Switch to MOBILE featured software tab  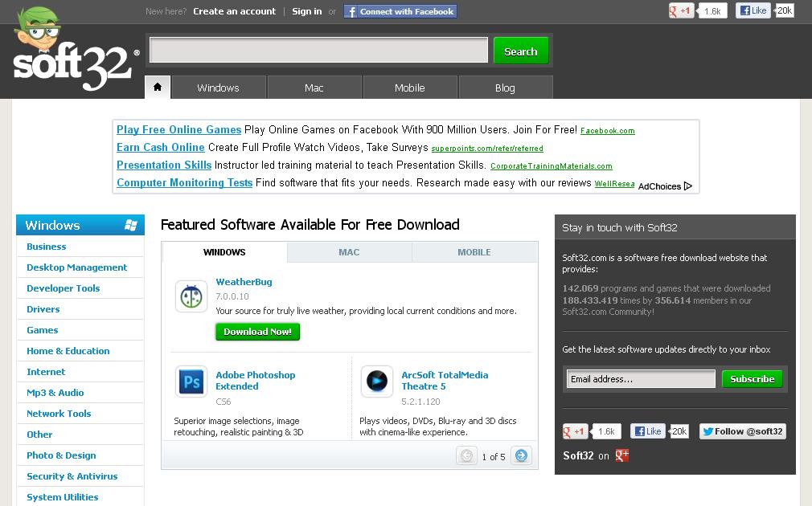[x=474, y=252]
